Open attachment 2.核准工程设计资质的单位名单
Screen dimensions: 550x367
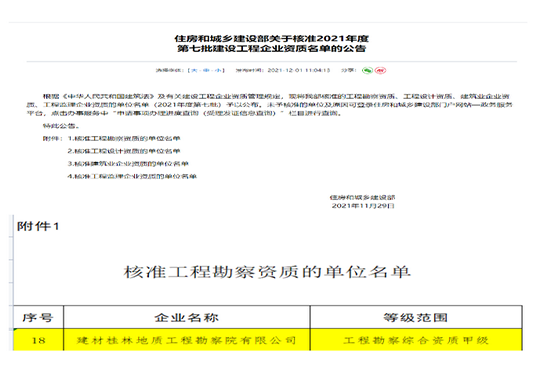(124, 151)
